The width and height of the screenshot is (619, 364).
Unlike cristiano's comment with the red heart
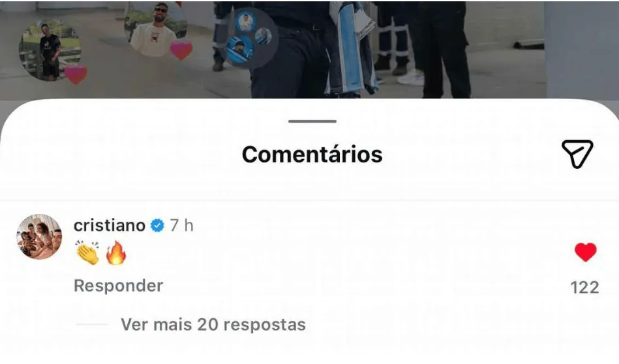point(586,252)
